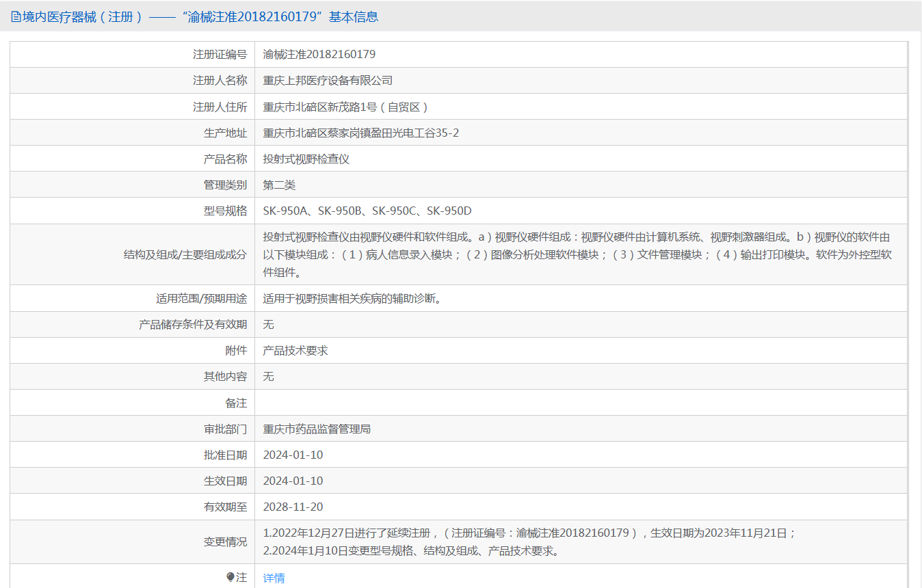Screen dimensions: 922x588
Task: Click the 产品储存条件及有效期 label
Action: click(x=193, y=324)
